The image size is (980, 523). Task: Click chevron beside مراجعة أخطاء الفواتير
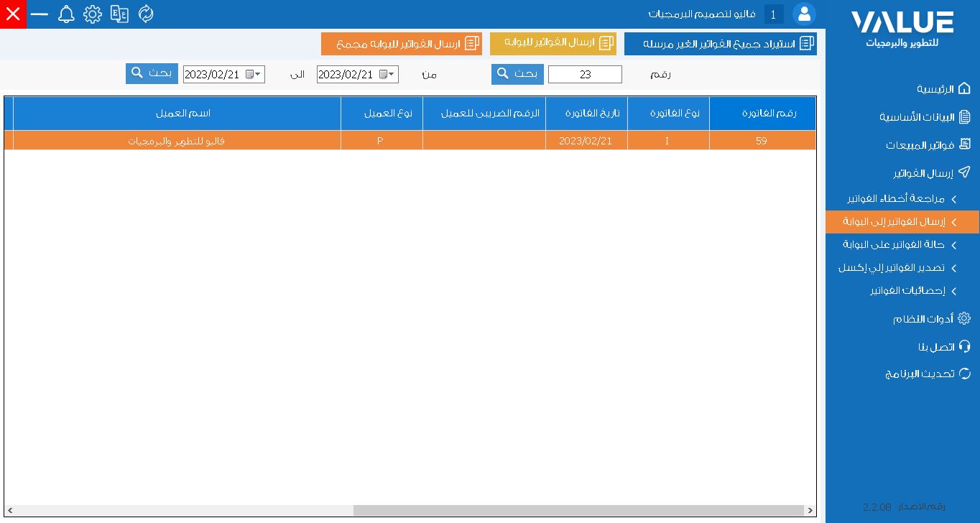(954, 199)
